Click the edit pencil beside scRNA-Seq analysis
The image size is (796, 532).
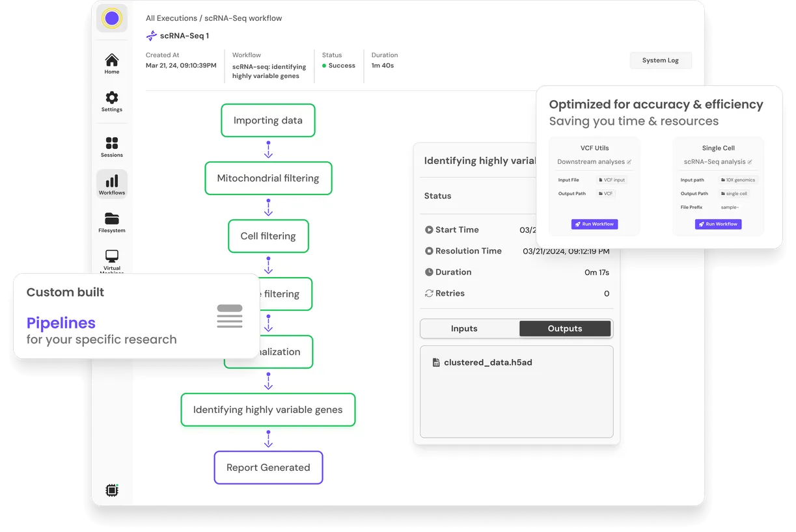(750, 162)
